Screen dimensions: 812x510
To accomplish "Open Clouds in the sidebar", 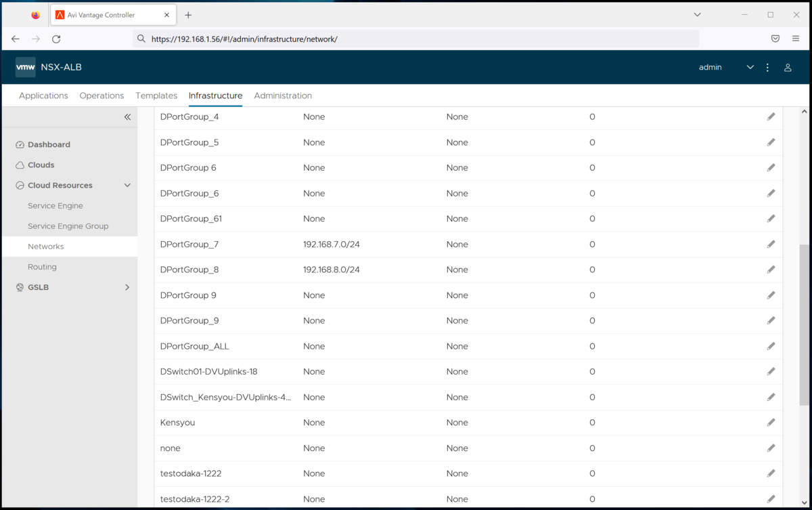I will point(41,165).
